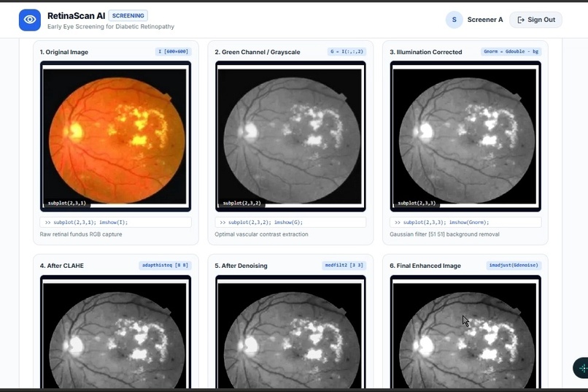Open the After CLAHE image thumbnail

[x=115, y=332]
